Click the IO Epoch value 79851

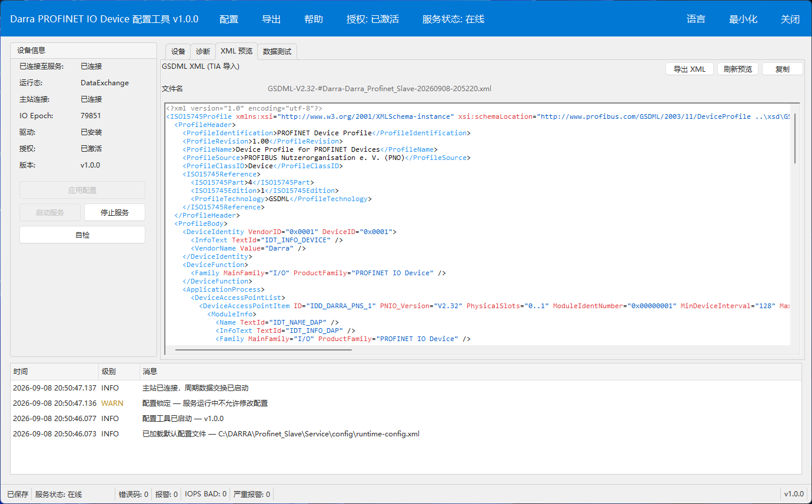tap(91, 116)
